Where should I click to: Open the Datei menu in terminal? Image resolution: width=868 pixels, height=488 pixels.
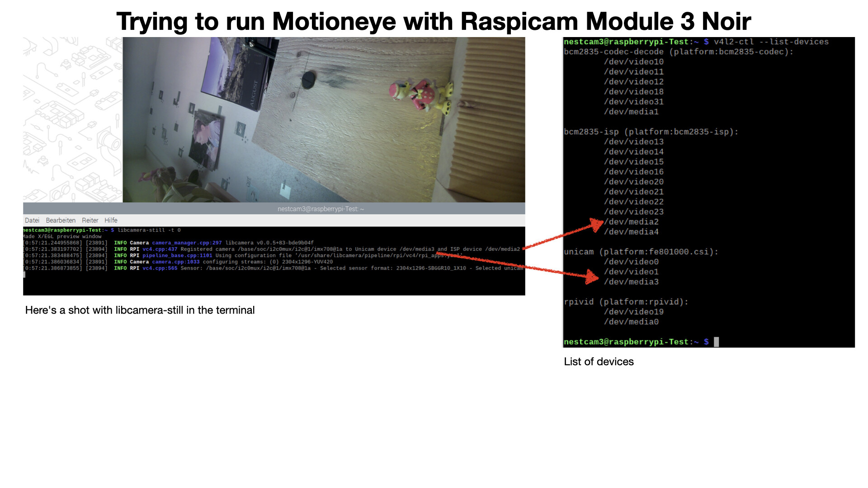click(32, 221)
